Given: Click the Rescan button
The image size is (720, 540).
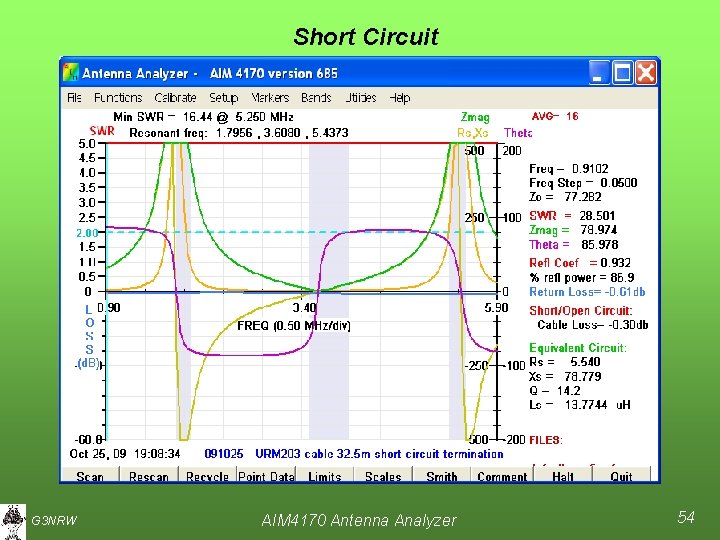Looking at the screenshot, I should coord(149,475).
